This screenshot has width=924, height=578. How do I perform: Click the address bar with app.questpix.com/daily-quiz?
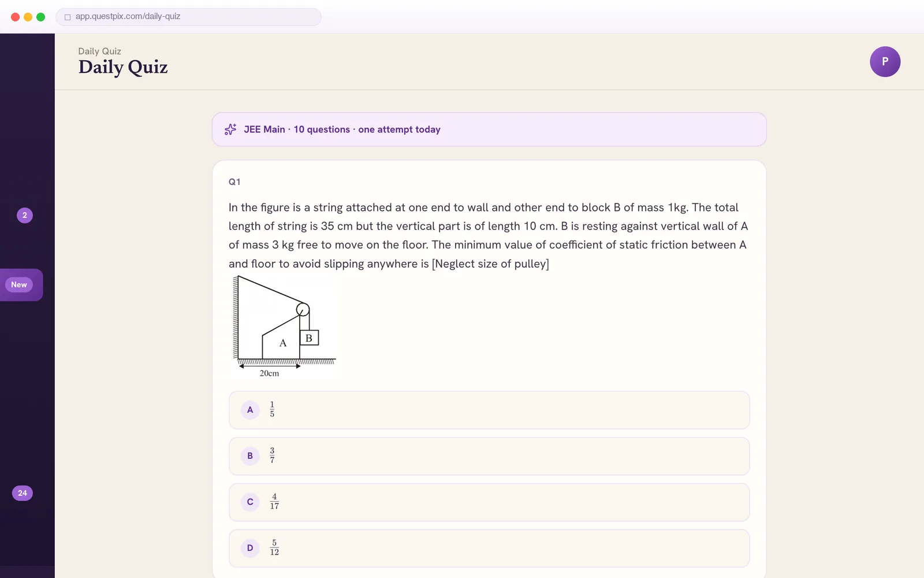[188, 17]
